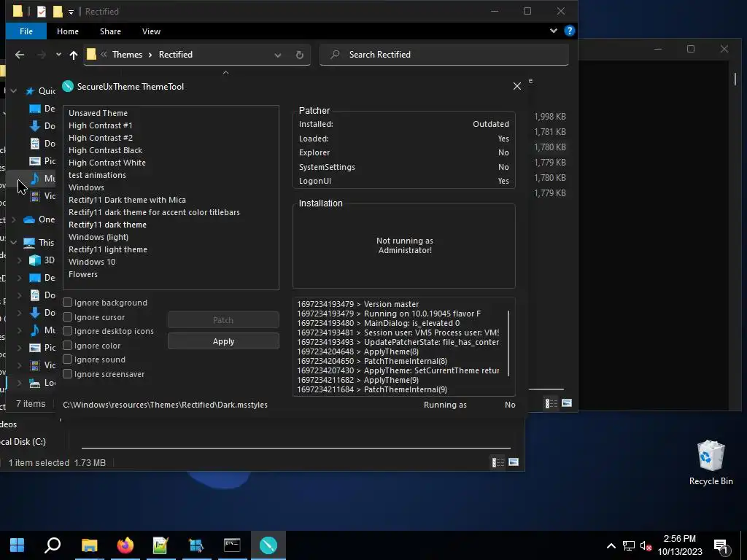The width and height of the screenshot is (747, 560).
Task: Open Command Prompt taskbar icon
Action: [x=232, y=545]
